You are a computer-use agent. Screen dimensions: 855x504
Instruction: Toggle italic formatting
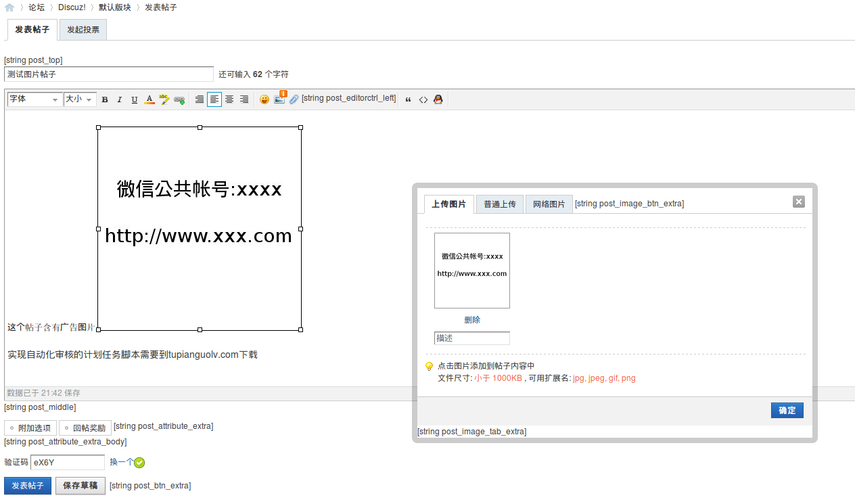[120, 99]
